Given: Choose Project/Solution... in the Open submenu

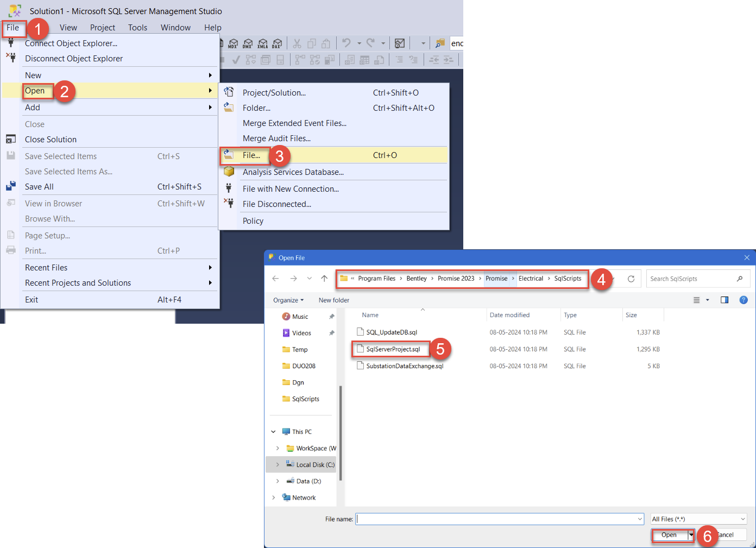Looking at the screenshot, I should tap(333, 93).
